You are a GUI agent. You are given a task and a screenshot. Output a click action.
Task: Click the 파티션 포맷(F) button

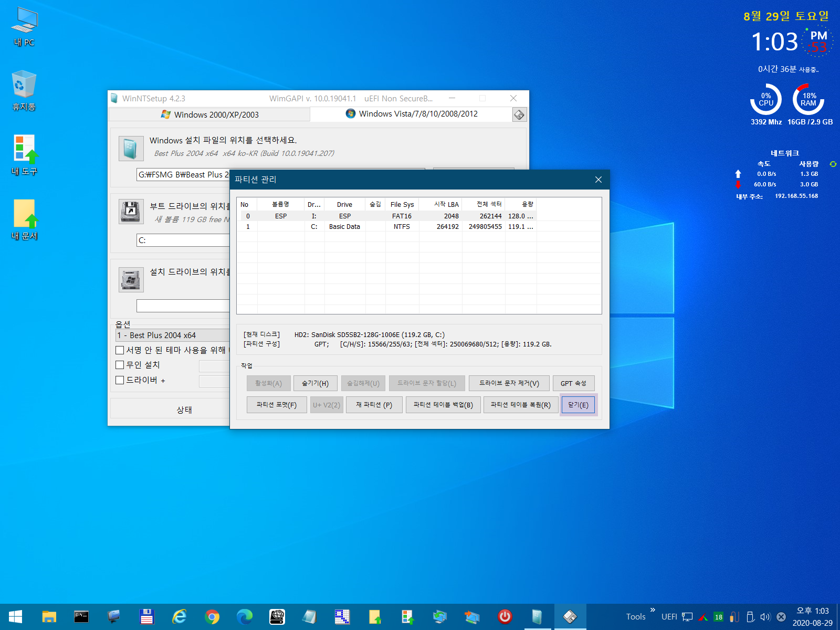pyautogui.click(x=277, y=405)
